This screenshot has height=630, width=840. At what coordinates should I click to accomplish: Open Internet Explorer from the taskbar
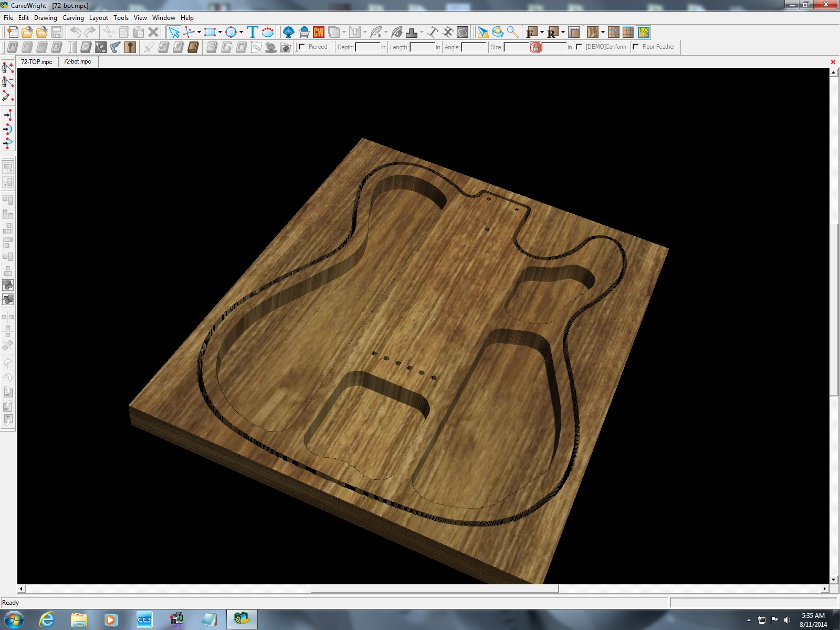click(x=47, y=620)
